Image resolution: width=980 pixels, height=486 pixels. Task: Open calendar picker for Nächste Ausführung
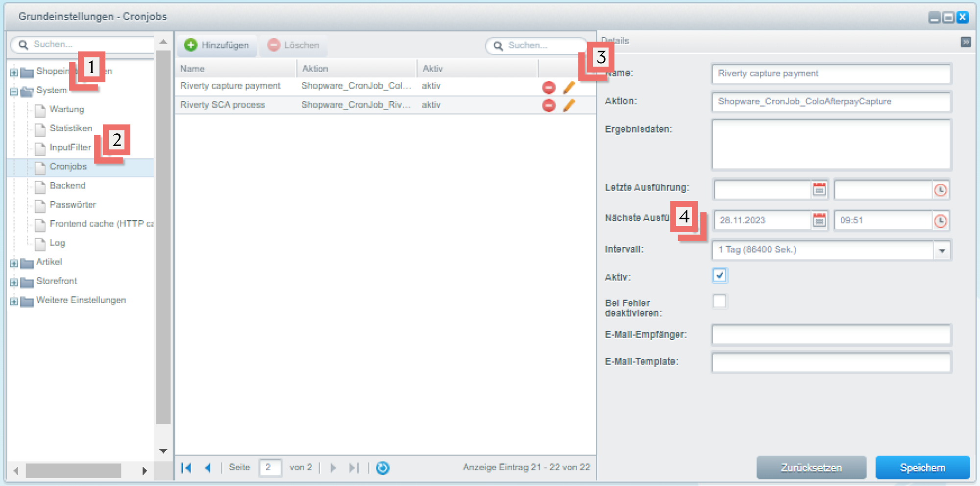click(819, 220)
